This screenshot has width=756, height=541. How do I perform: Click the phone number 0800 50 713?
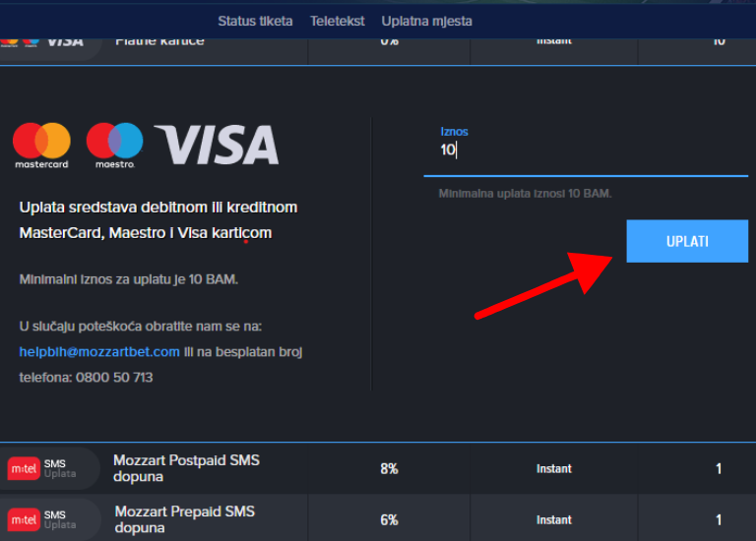(x=116, y=377)
